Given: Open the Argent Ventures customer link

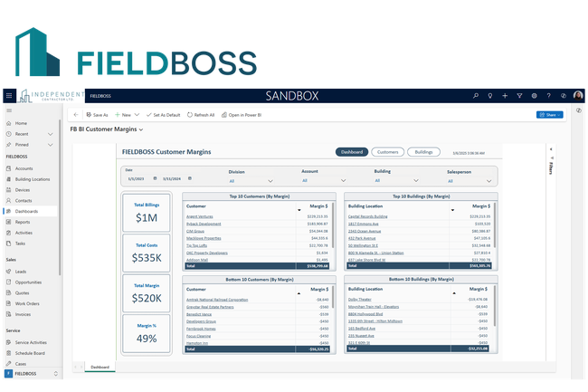Looking at the screenshot, I should point(200,216).
